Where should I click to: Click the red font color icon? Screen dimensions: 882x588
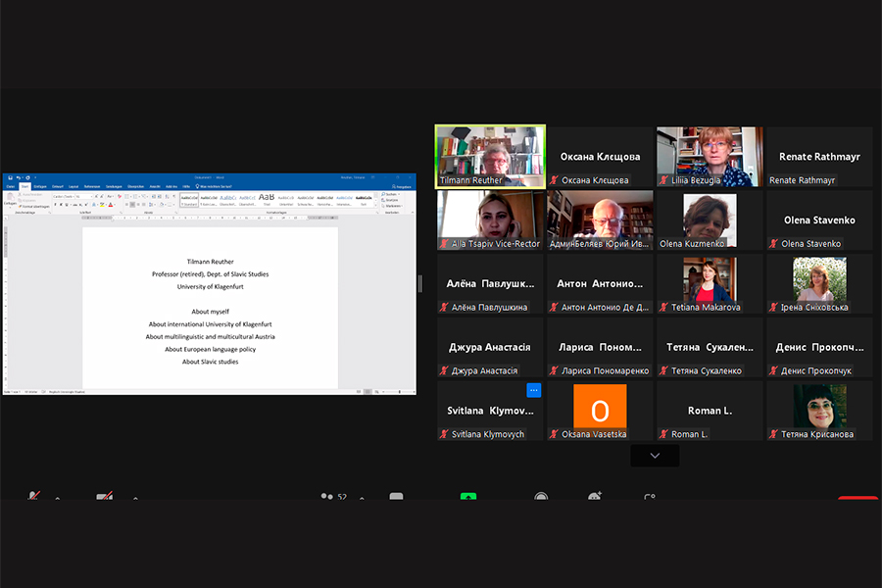click(x=110, y=204)
